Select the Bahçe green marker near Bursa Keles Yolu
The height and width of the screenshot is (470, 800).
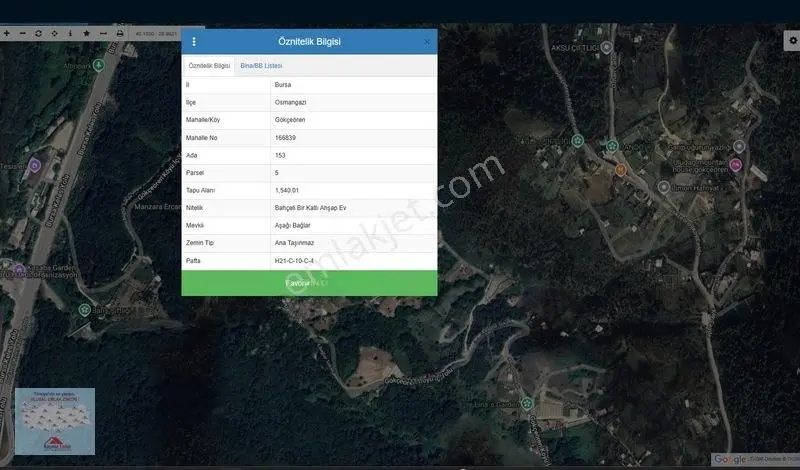tap(85, 310)
